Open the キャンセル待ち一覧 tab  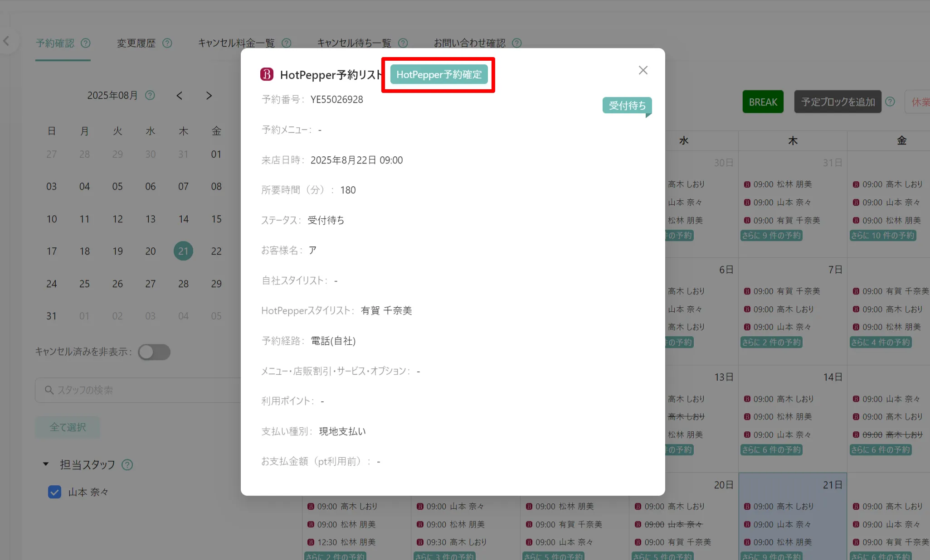pyautogui.click(x=354, y=43)
